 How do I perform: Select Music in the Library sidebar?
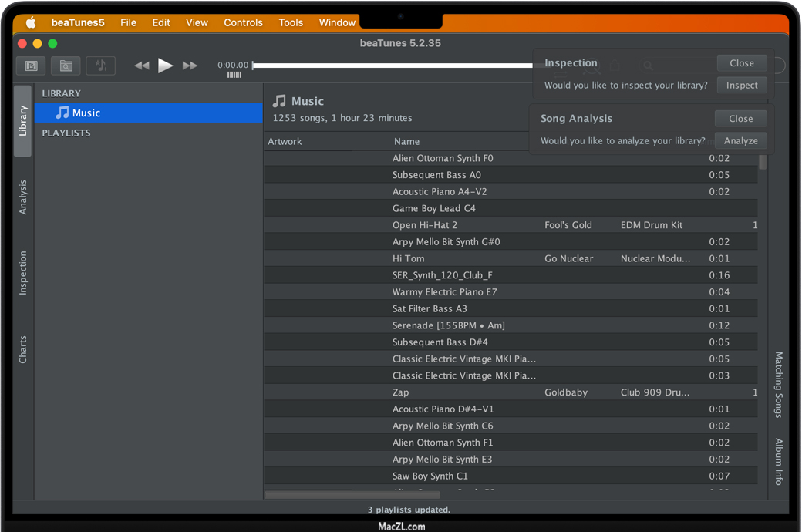(86, 113)
